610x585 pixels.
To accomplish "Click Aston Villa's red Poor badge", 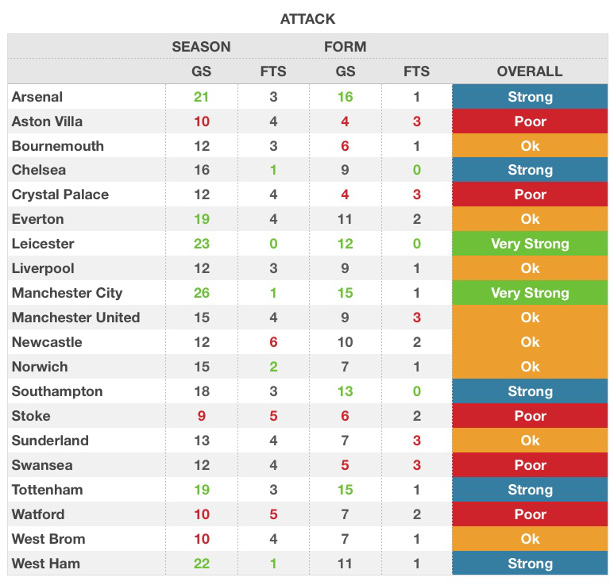I will click(x=529, y=122).
